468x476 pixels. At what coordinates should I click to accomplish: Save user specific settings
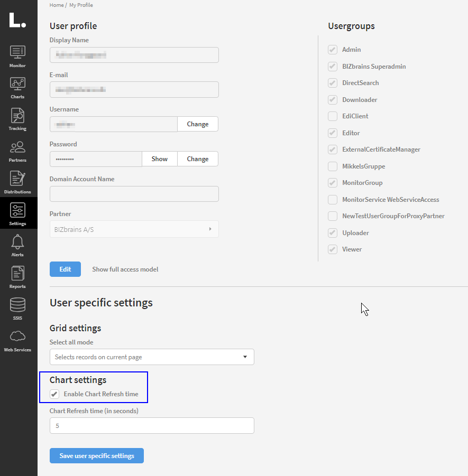point(97,456)
